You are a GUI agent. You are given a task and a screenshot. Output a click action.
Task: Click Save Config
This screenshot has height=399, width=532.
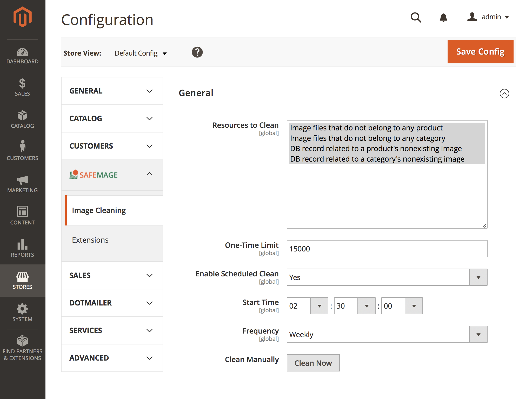click(x=480, y=51)
